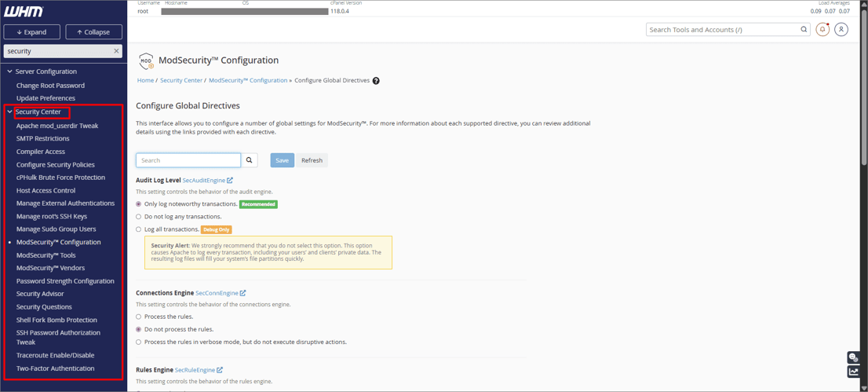Select Only log noteworthy transactions
This screenshot has height=392, width=868.
(x=138, y=204)
